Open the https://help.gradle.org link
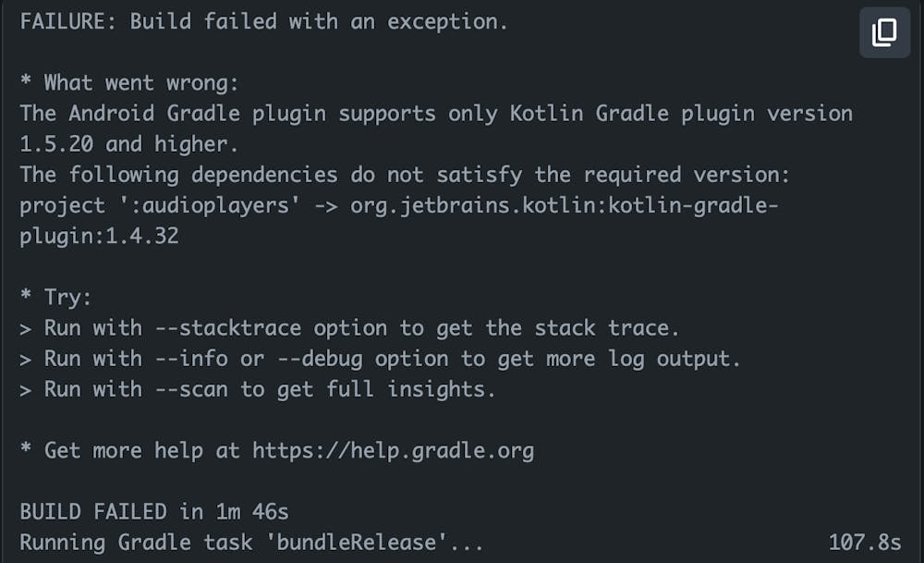This screenshot has width=924, height=563. (x=393, y=450)
